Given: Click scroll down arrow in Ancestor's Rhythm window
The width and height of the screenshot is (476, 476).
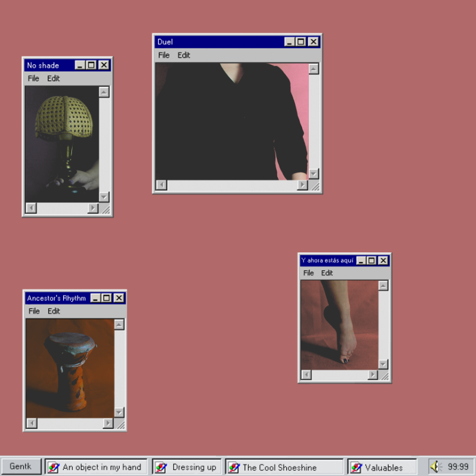Looking at the screenshot, I should [x=119, y=412].
